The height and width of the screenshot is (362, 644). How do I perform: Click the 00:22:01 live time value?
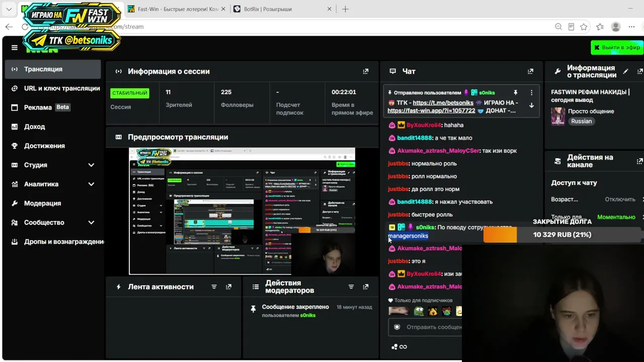coord(344,92)
